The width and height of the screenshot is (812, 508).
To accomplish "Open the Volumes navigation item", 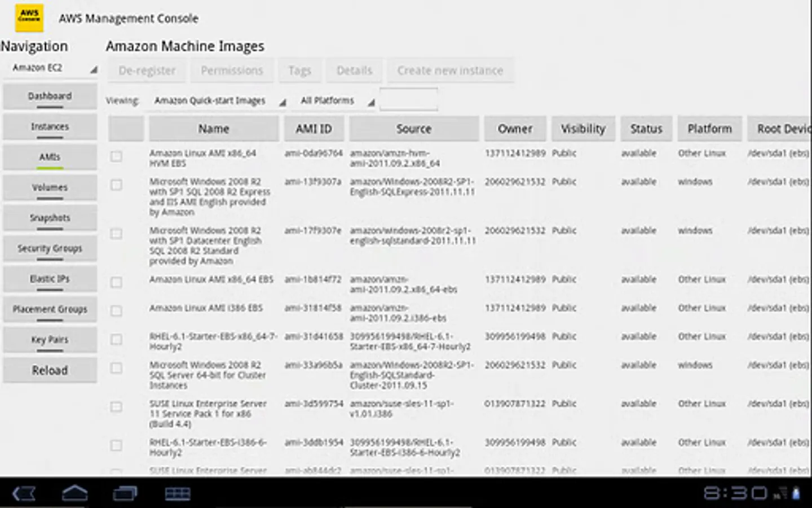I will (x=50, y=187).
